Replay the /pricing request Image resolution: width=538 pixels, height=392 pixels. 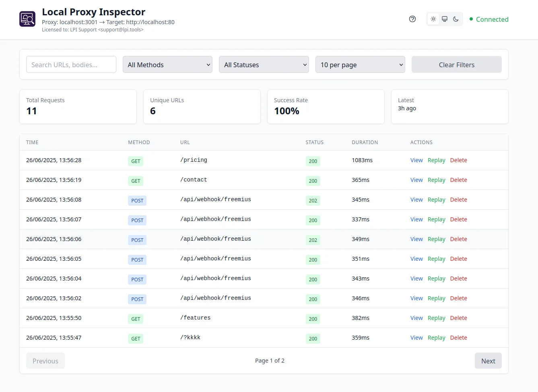point(436,160)
